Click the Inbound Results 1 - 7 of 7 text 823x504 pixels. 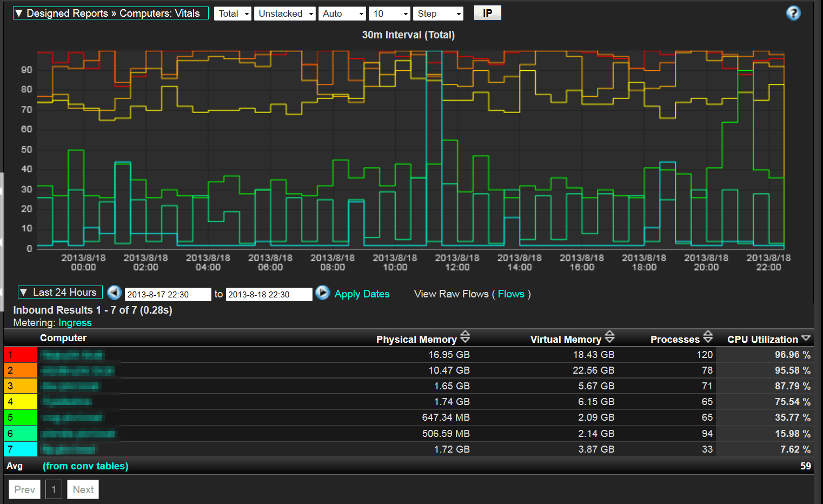(92, 310)
